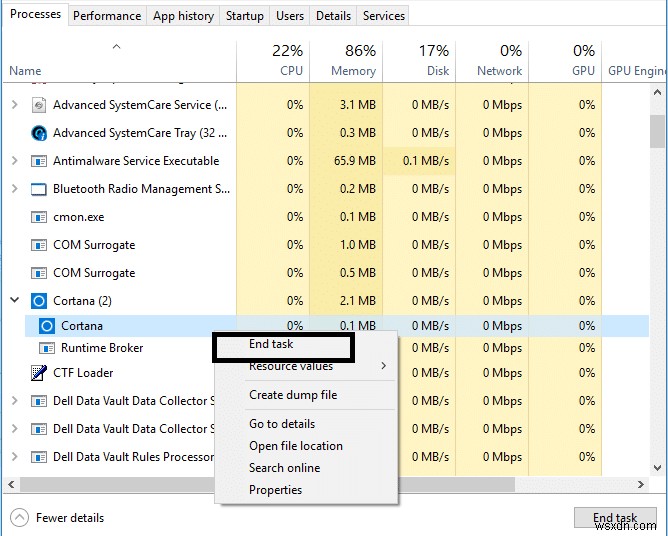The image size is (668, 536).
Task: Select the cmon.exe process row
Action: tap(325, 217)
